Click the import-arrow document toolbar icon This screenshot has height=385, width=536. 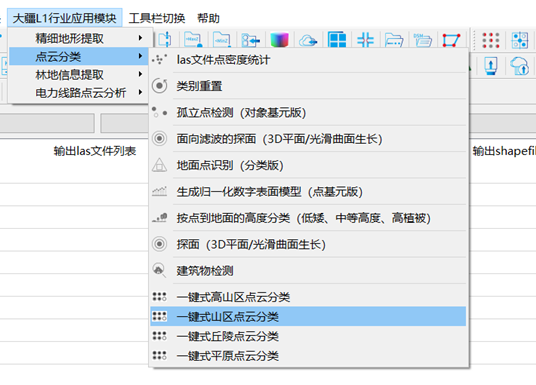pos(251,40)
